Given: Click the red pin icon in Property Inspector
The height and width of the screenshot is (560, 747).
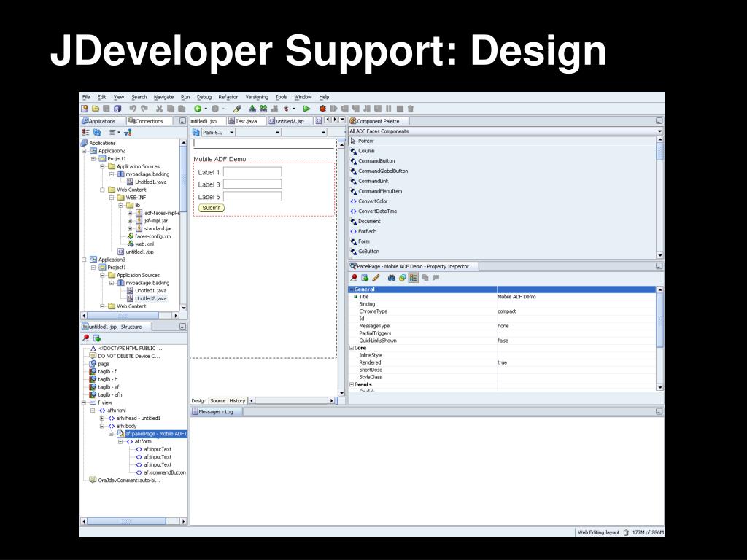Looking at the screenshot, I should [355, 278].
